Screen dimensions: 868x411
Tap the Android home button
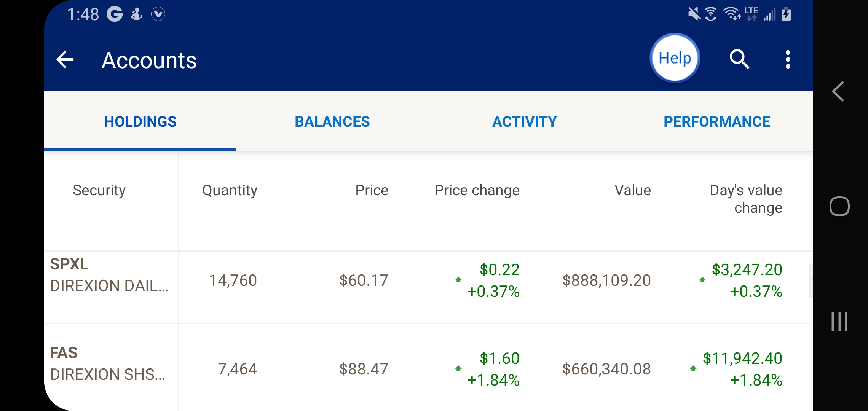[839, 206]
